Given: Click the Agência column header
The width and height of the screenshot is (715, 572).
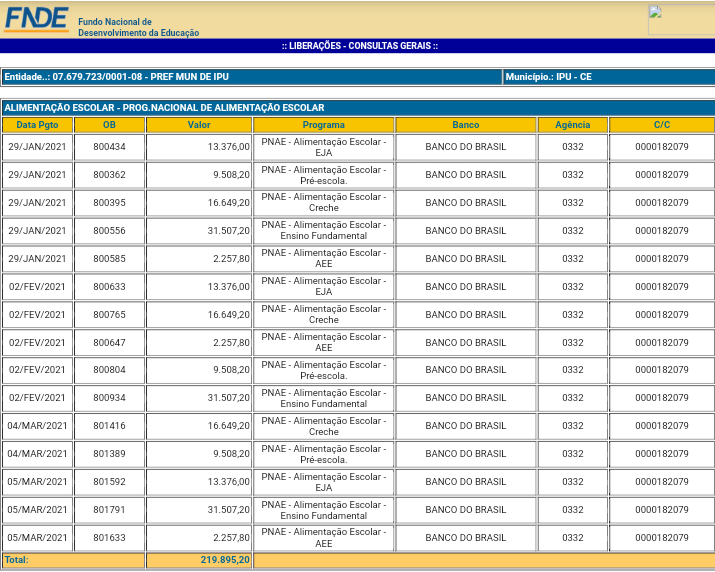Looking at the screenshot, I should (x=573, y=125).
